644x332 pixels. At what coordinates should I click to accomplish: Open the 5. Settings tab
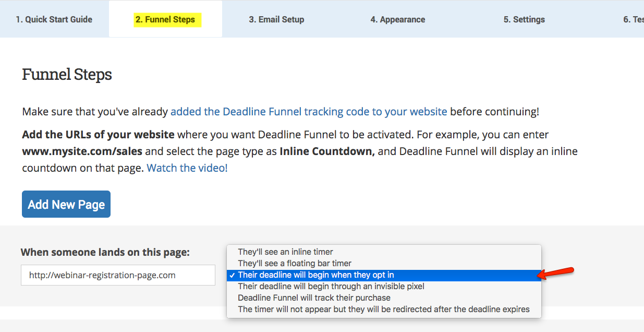(524, 19)
